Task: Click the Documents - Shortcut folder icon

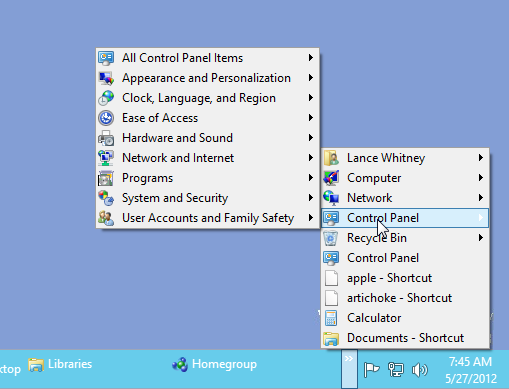Action: pyautogui.click(x=331, y=338)
